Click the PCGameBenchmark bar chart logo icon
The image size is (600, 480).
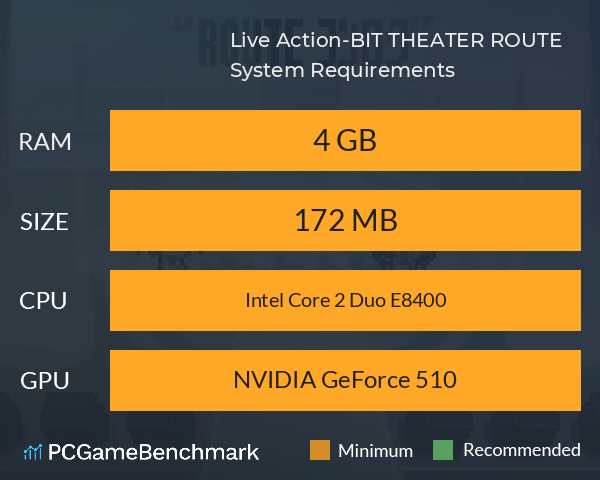point(33,452)
